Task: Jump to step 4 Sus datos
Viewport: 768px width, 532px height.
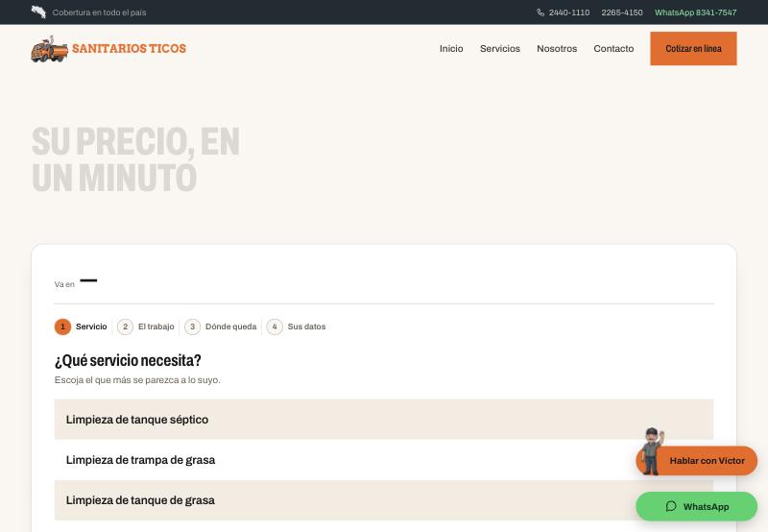Action: point(296,326)
